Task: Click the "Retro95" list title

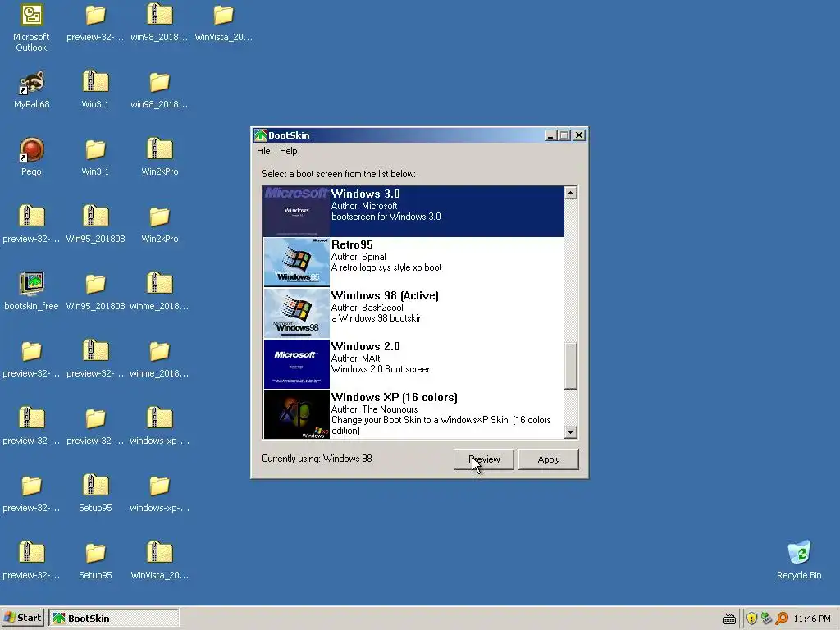Action: pyautogui.click(x=352, y=244)
